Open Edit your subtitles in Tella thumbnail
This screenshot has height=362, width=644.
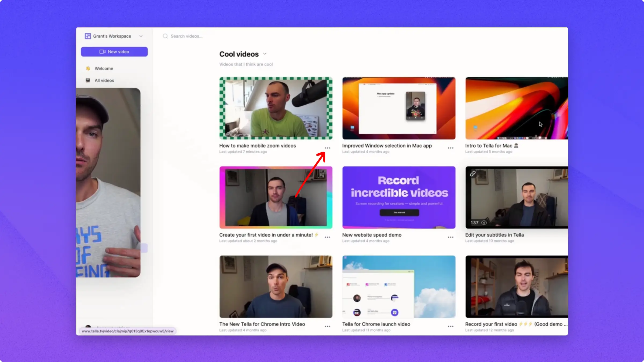pyautogui.click(x=517, y=198)
